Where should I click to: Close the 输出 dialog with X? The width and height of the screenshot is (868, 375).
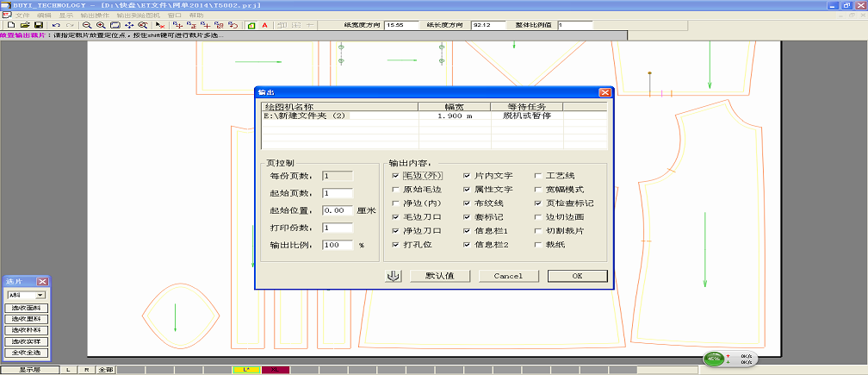(604, 92)
